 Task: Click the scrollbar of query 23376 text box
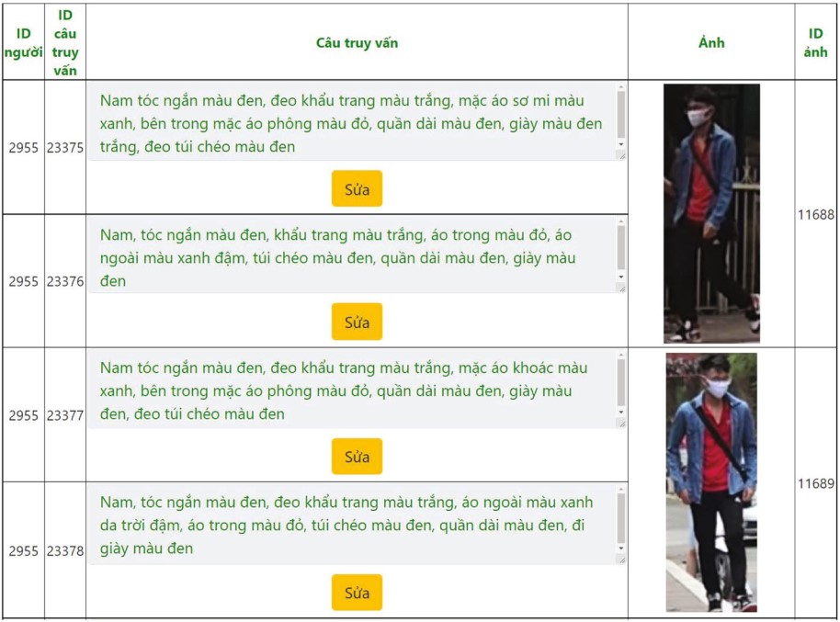(x=621, y=247)
